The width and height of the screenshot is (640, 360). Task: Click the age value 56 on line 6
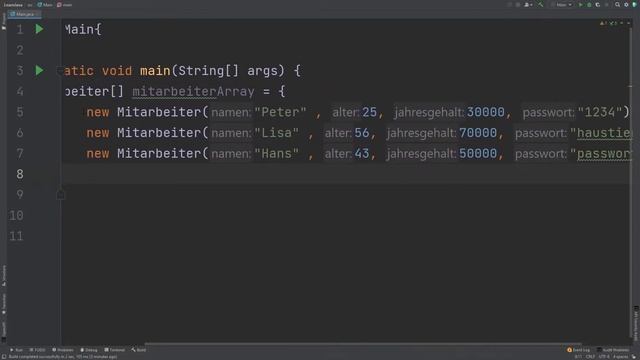tap(362, 133)
